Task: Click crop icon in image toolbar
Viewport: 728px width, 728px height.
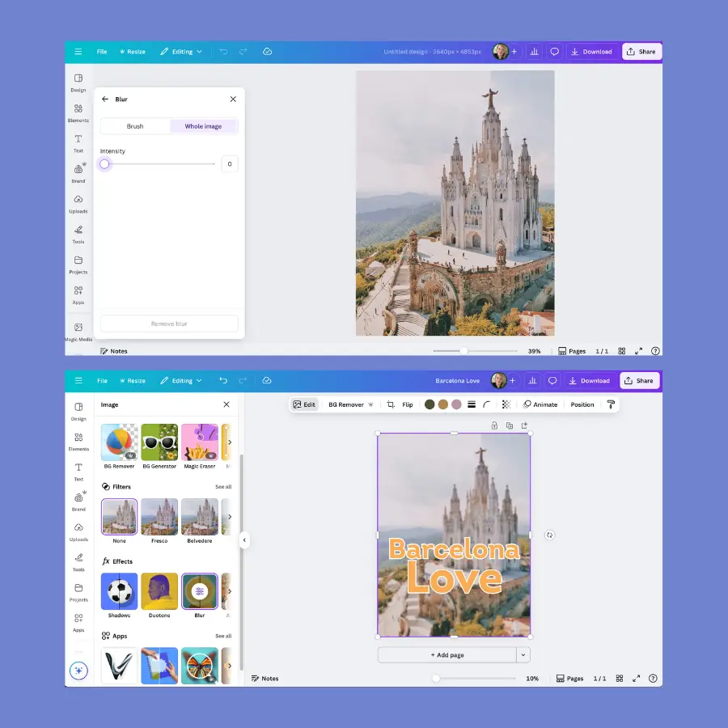Action: (391, 404)
